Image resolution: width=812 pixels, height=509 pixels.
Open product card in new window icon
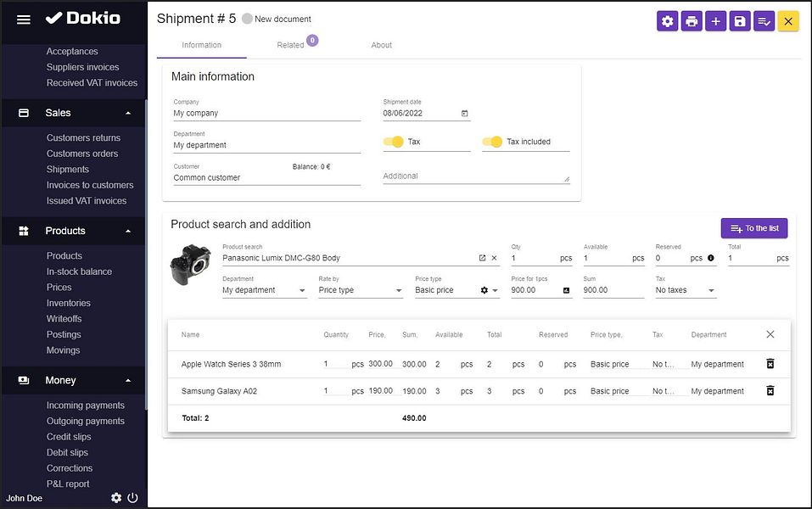(482, 258)
